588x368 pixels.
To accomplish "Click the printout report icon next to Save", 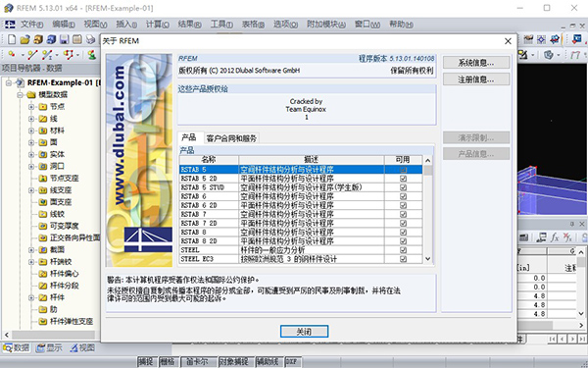I will coord(77,39).
